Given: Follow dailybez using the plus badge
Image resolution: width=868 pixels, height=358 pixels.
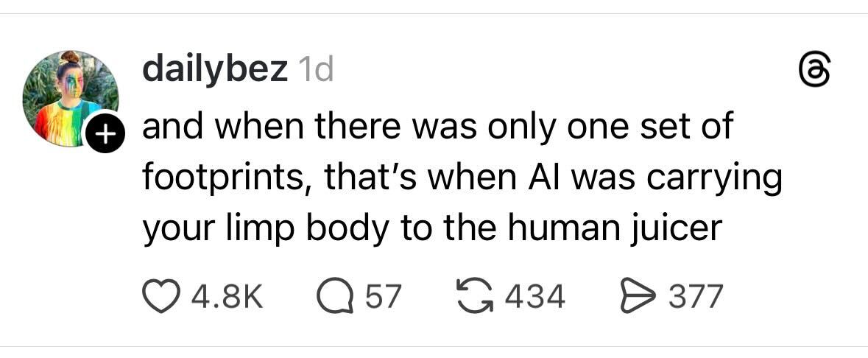Looking at the screenshot, I should click(104, 135).
